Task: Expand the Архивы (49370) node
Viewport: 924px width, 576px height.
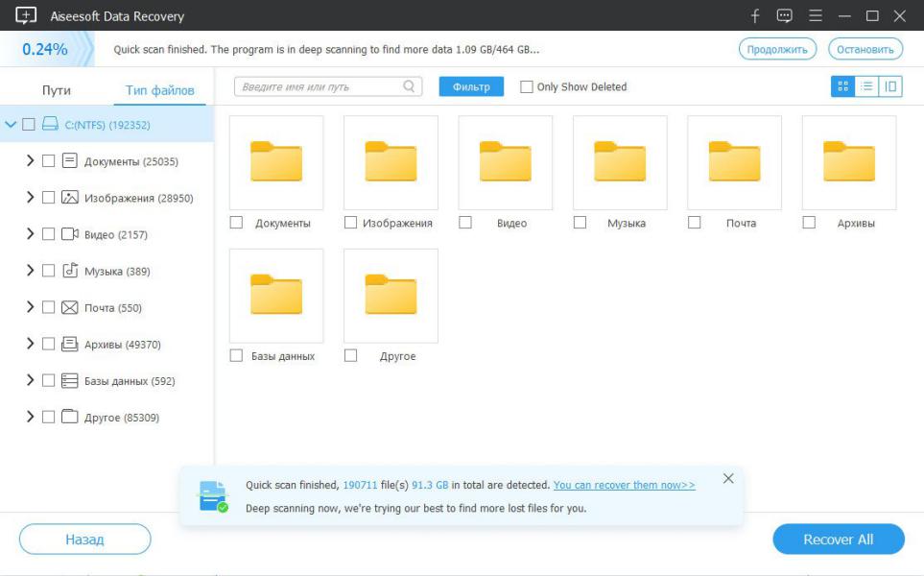Action: pos(30,343)
